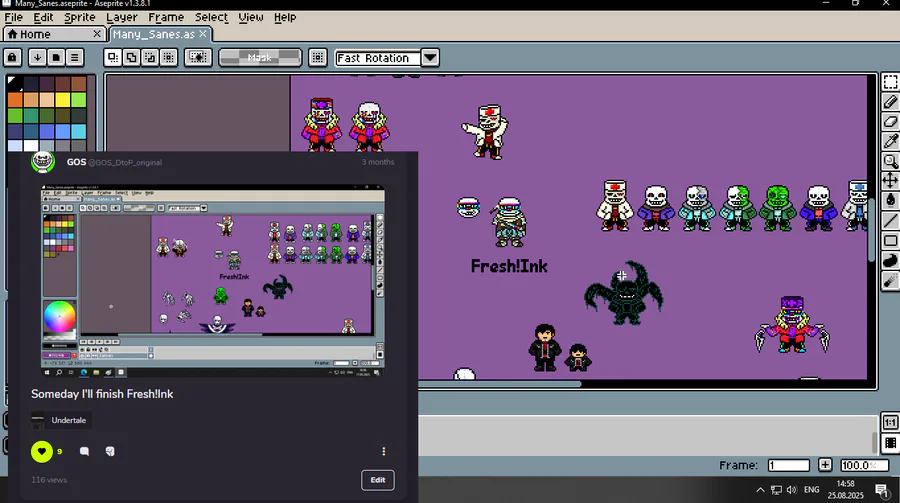Open the post screenshot thumbnail

tap(212, 281)
